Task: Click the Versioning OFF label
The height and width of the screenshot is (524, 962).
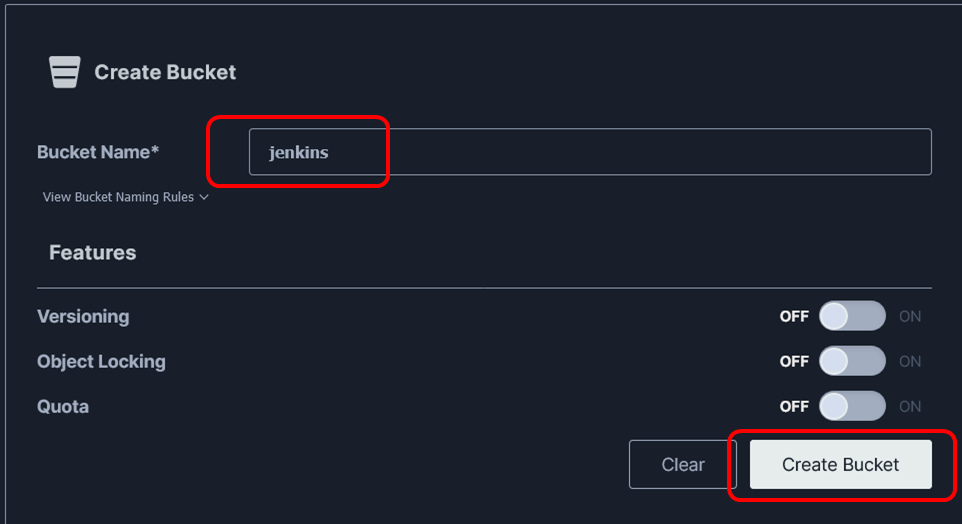Action: [x=794, y=316]
